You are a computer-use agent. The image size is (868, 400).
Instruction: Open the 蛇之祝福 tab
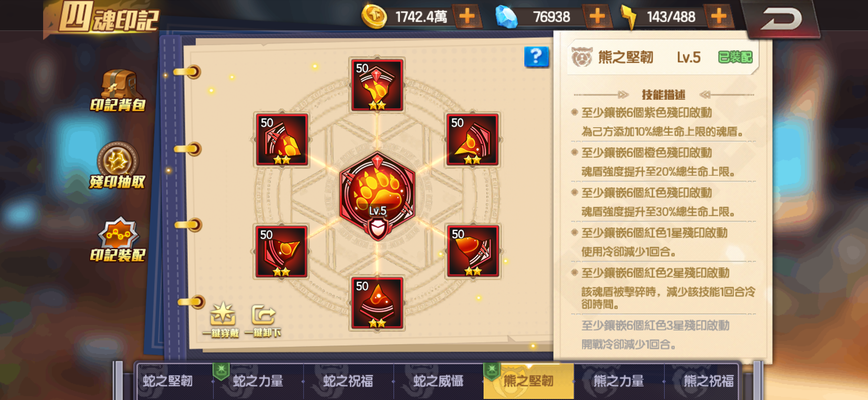coord(348,381)
